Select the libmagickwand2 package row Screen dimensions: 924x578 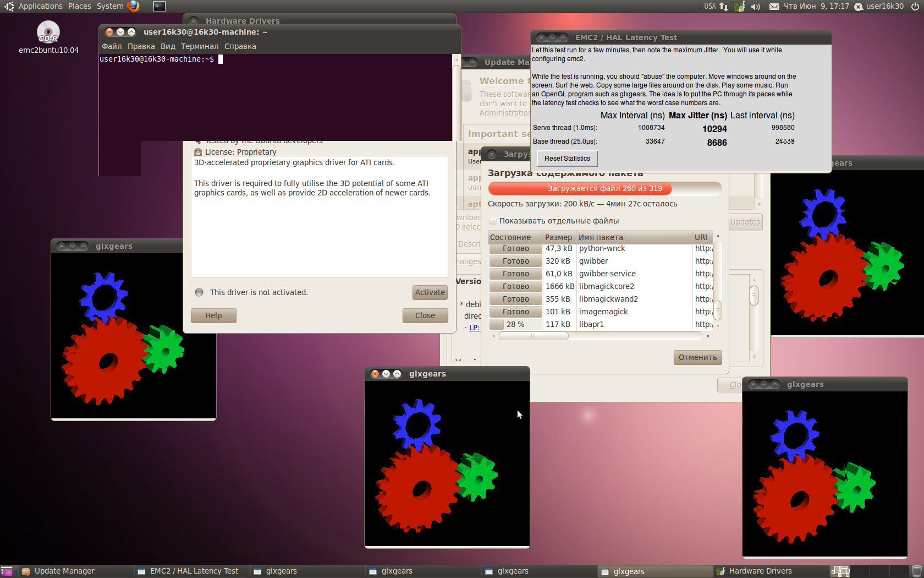[x=601, y=299]
